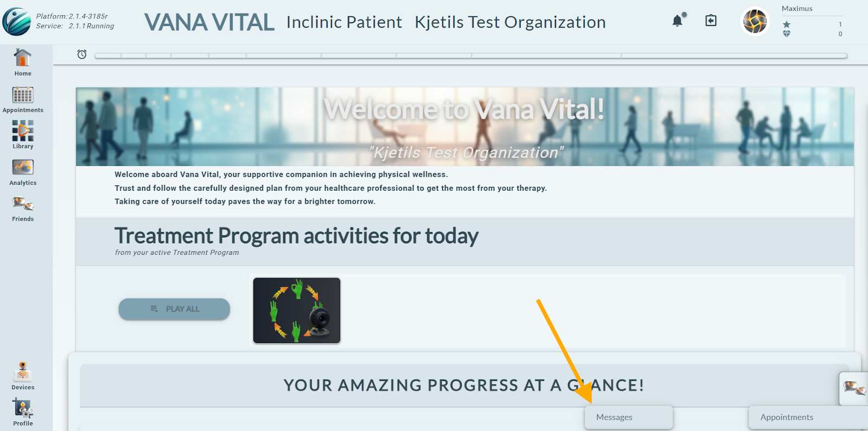The image size is (868, 431).
Task: Open the Maximus user avatar
Action: 755,22
